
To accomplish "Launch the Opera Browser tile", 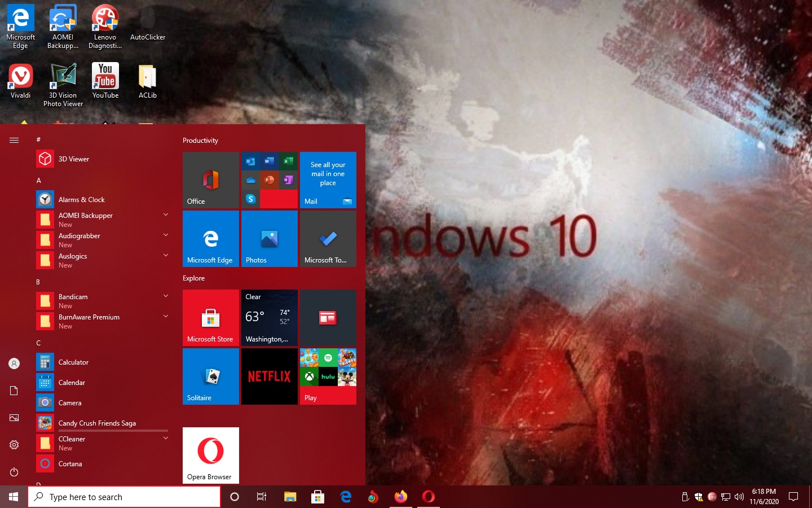I will (x=211, y=456).
